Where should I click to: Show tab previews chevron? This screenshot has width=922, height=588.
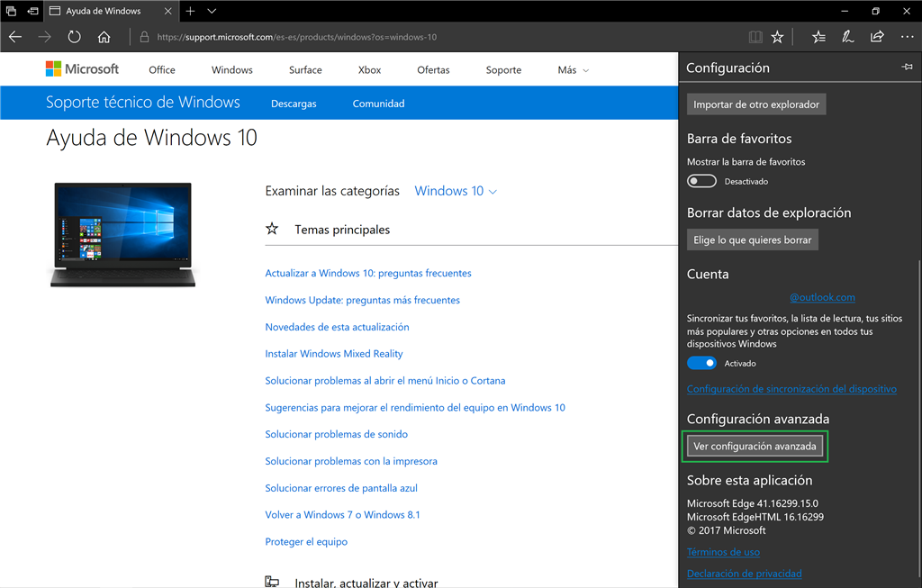pos(212,11)
